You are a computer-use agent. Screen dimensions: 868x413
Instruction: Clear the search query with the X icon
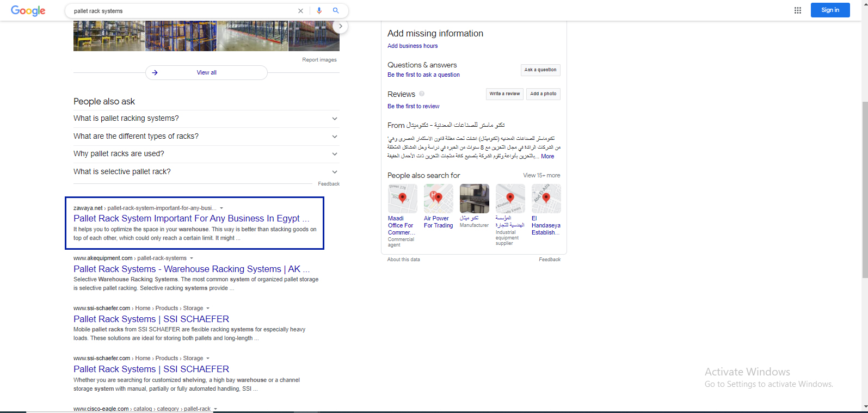coord(300,11)
